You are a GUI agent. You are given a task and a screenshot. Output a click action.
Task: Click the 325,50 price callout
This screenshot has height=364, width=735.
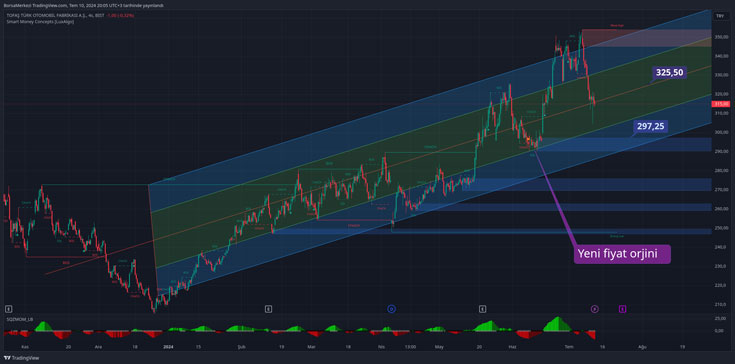[x=669, y=72]
